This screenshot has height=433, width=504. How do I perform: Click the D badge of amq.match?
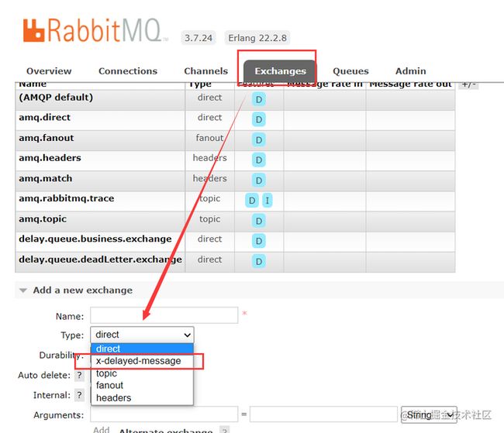pos(259,180)
